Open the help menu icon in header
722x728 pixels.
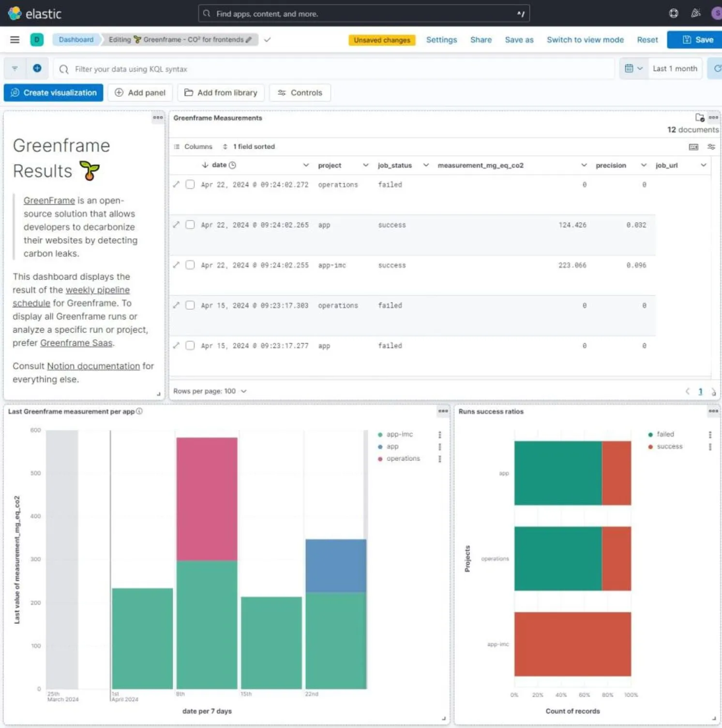[673, 14]
